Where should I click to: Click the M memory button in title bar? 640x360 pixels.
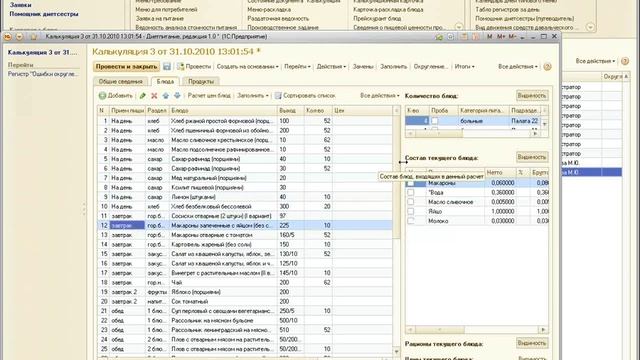489,37
